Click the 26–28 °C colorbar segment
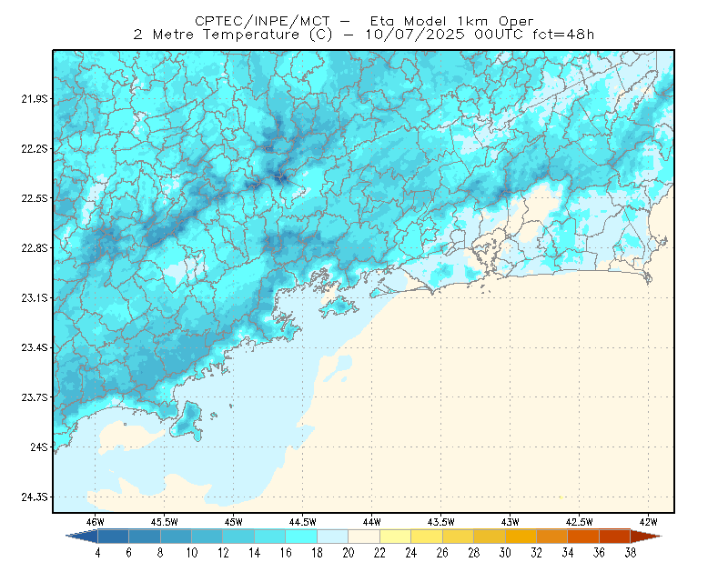 459,536
